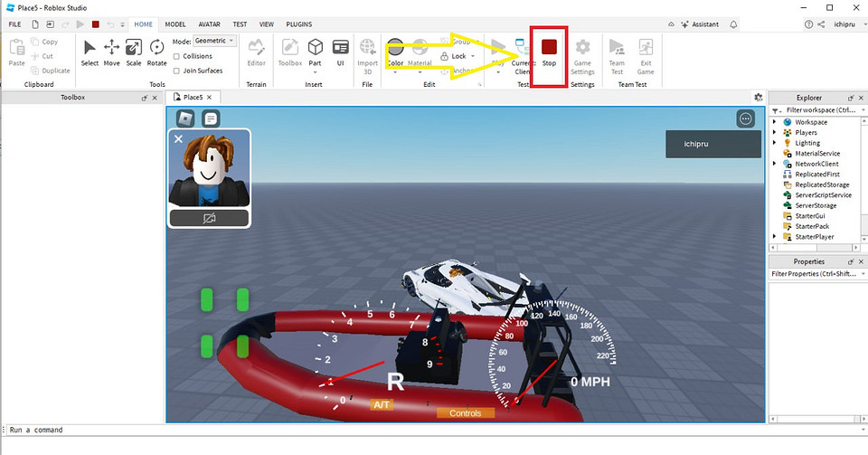Toggle the camera-off button under avatar
Screen dimensions: 868x455
(x=210, y=218)
